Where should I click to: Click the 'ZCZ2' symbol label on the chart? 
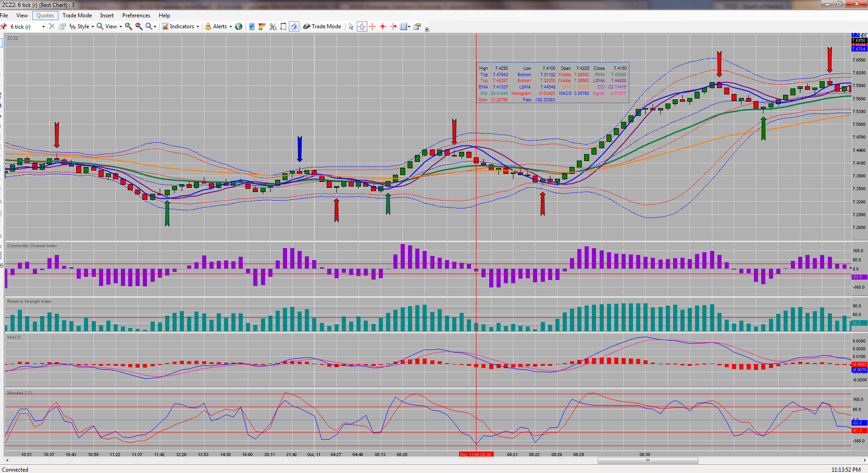(x=13, y=38)
